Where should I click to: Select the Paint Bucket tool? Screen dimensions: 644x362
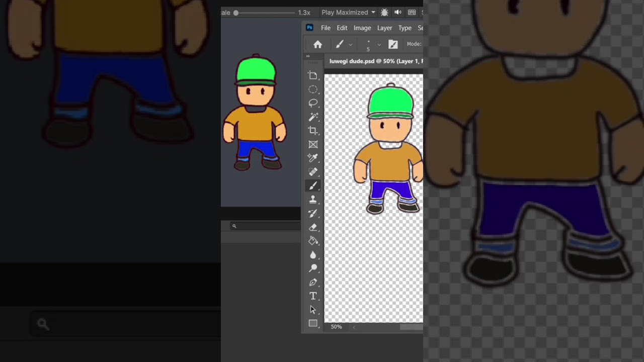click(x=313, y=241)
